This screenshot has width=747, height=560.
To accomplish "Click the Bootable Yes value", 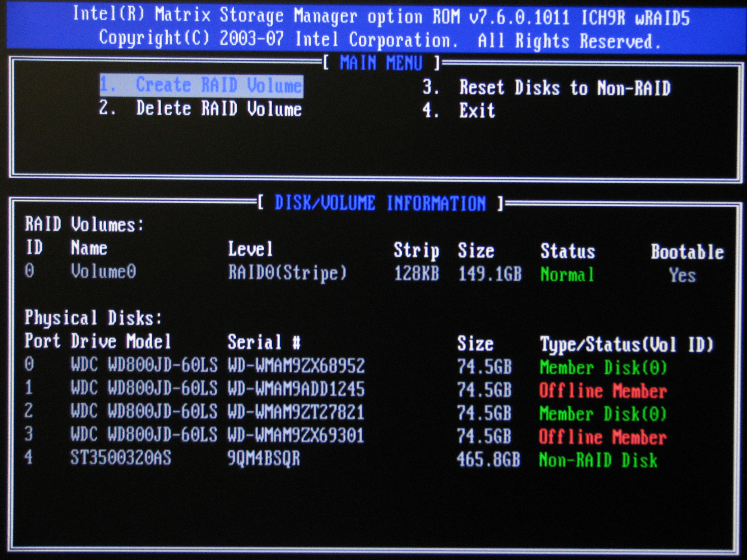I will click(x=682, y=275).
